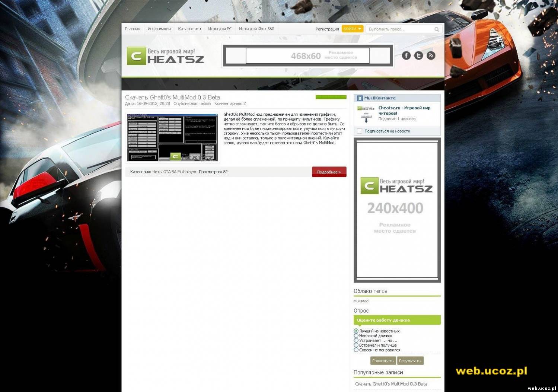The image size is (558, 392).
Task: Select "Неплохой движок" poll option
Action: 356,336
